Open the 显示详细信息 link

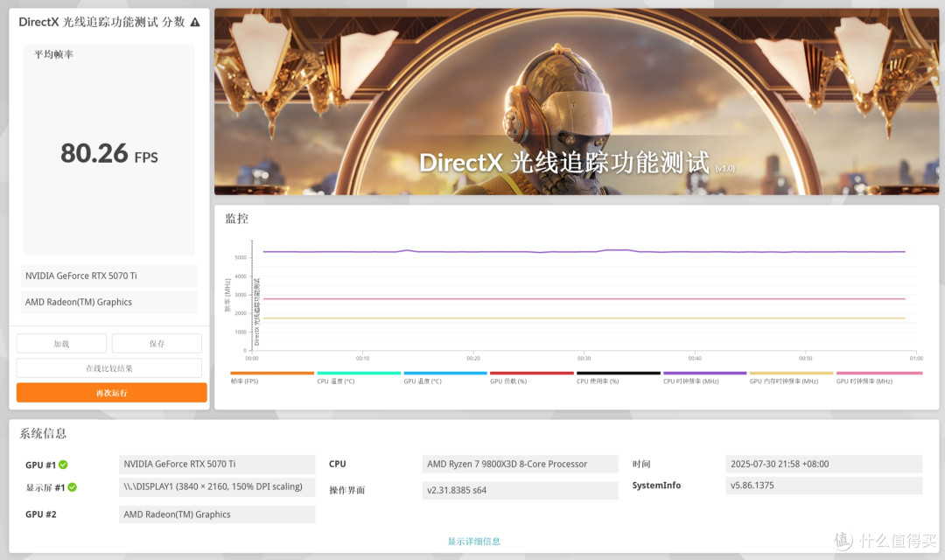473,542
